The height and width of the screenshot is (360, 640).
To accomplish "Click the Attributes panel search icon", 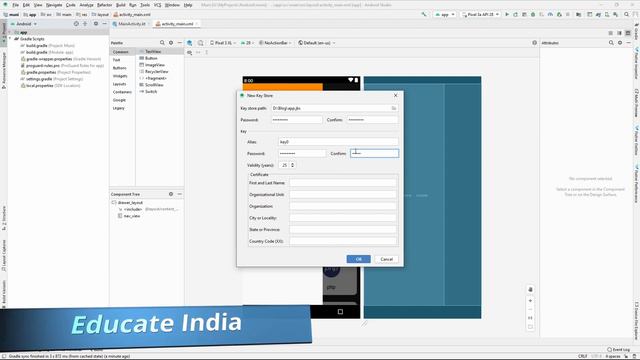I will click(611, 42).
